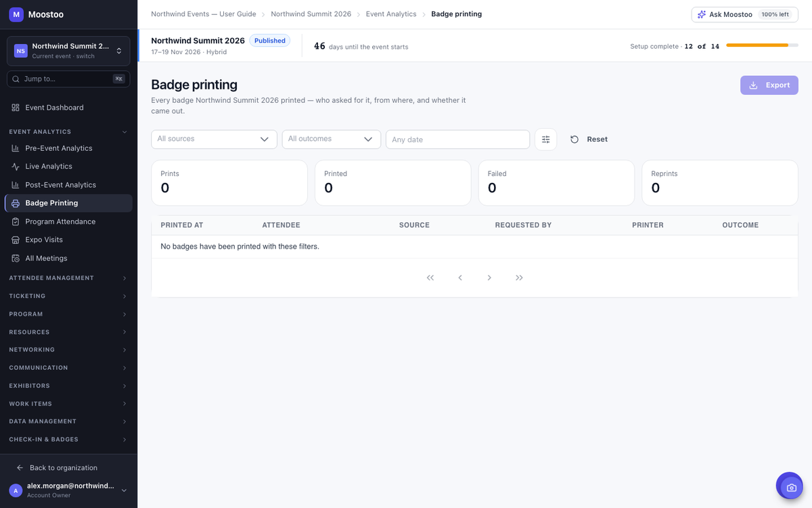Expand the Resources section
Image resolution: width=812 pixels, height=508 pixels.
pyautogui.click(x=125, y=332)
